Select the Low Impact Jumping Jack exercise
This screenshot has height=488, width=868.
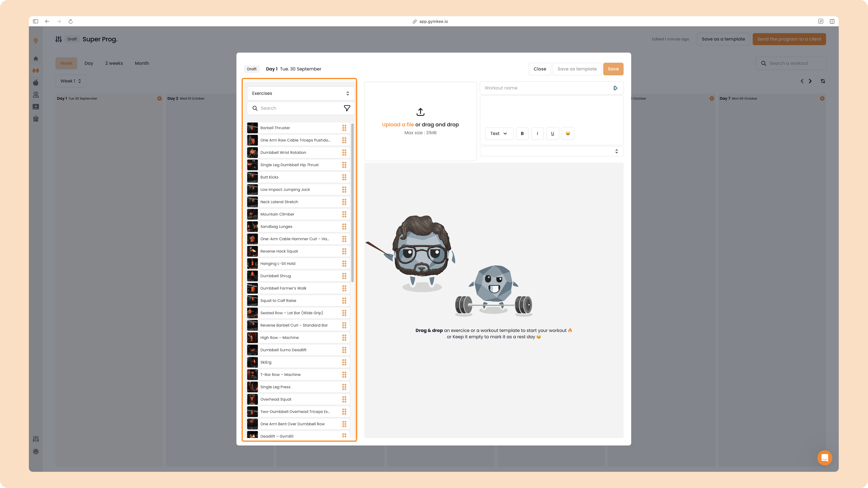click(298, 189)
